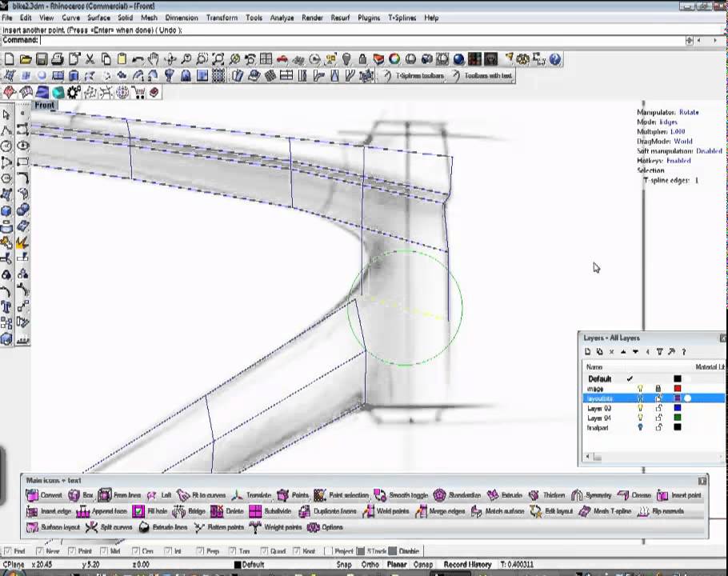Screen dimensions: 728x576
Task: Select the T-Splines Bridge tool
Action: tap(189, 511)
